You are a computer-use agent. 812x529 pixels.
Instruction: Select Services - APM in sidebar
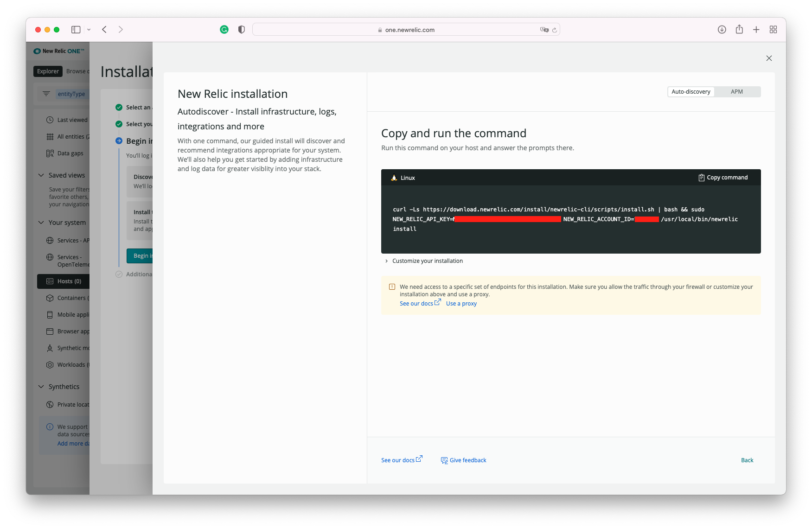68,241
